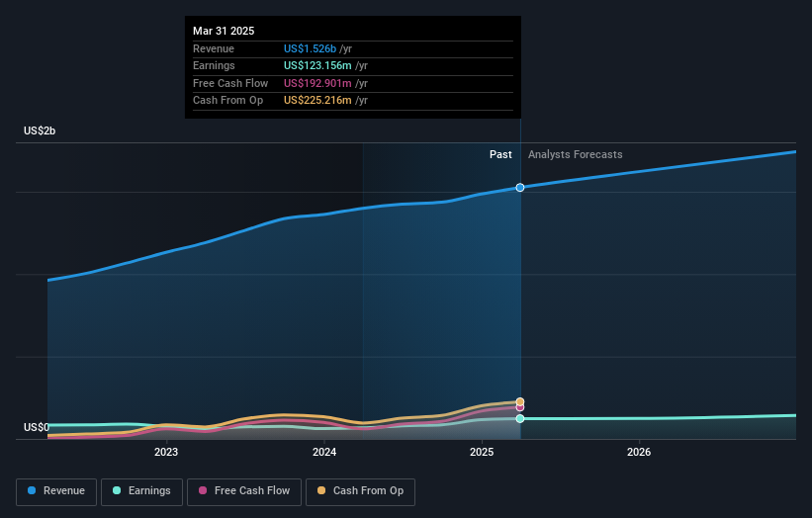812x518 pixels.
Task: Click the Mar 31 2025 tooltip date
Action: (224, 31)
